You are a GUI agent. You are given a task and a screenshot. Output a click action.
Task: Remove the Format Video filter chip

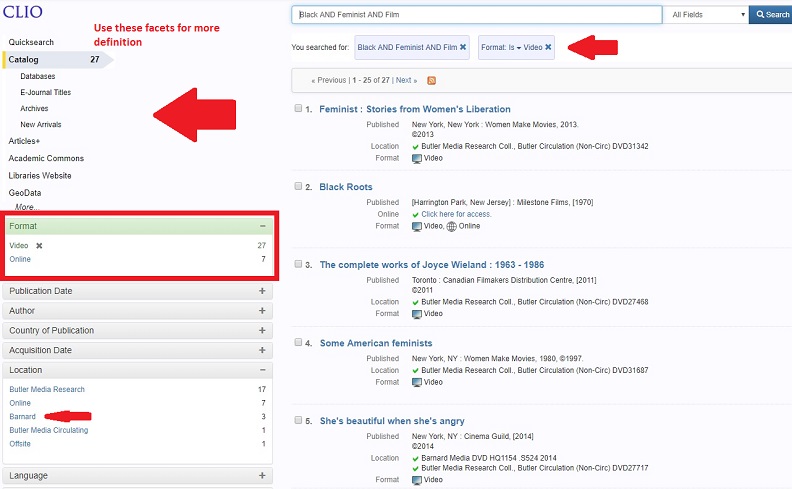pos(548,47)
